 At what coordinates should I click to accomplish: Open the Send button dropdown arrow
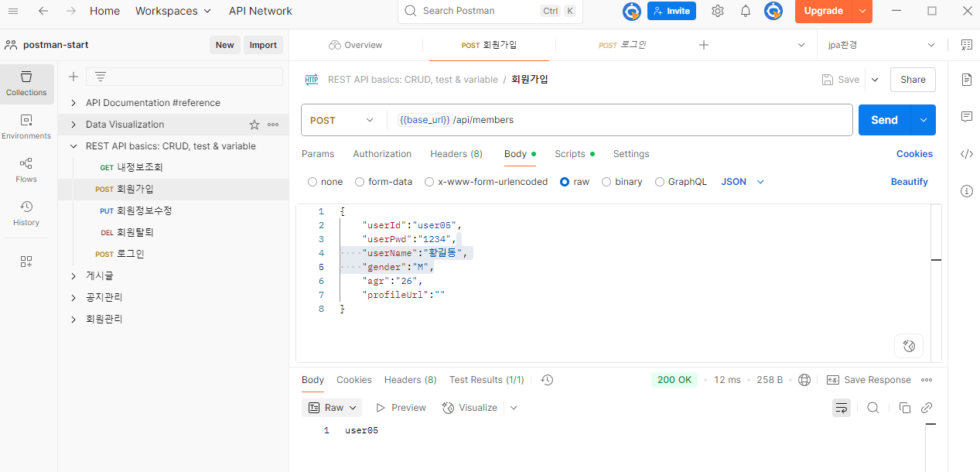click(923, 120)
